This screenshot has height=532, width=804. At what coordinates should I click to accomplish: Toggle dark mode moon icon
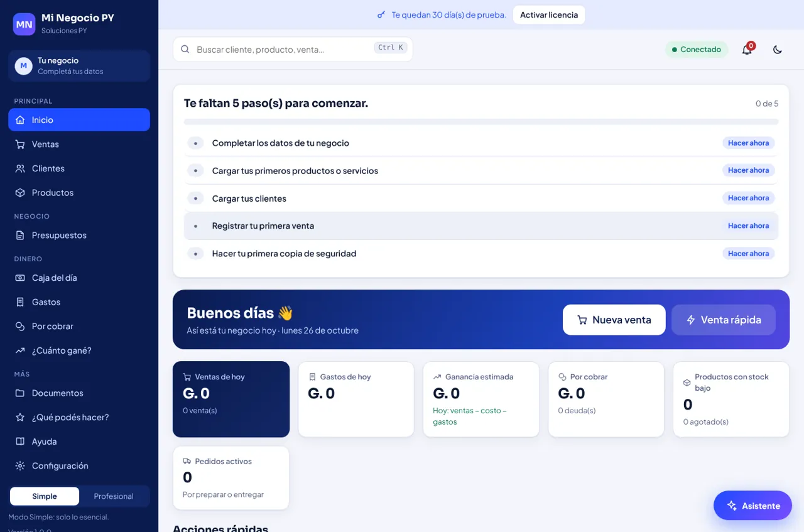pyautogui.click(x=778, y=50)
